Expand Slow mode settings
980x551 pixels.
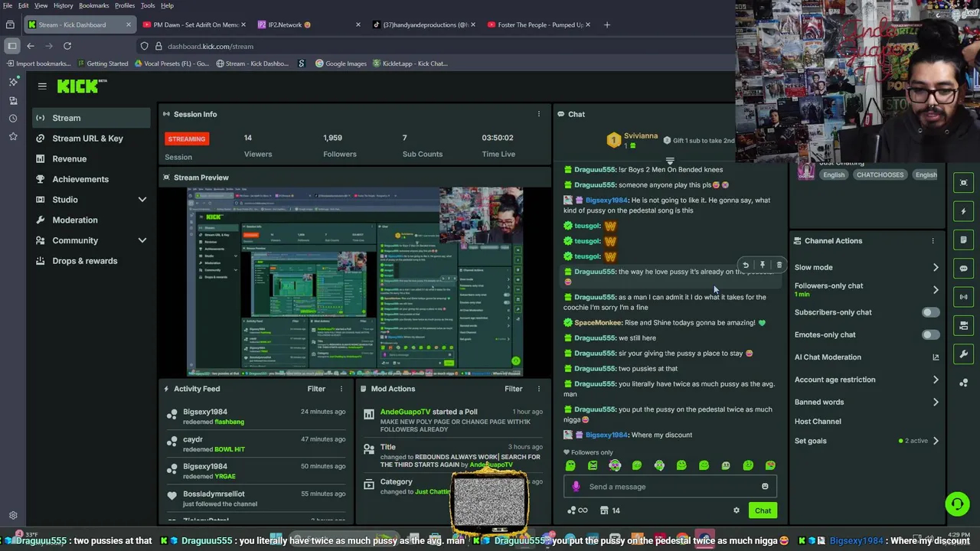(x=936, y=267)
